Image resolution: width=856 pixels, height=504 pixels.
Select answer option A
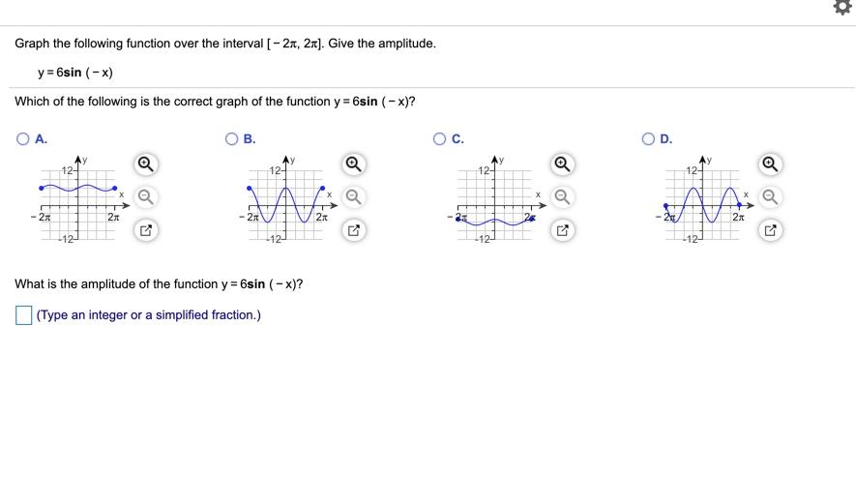point(23,138)
